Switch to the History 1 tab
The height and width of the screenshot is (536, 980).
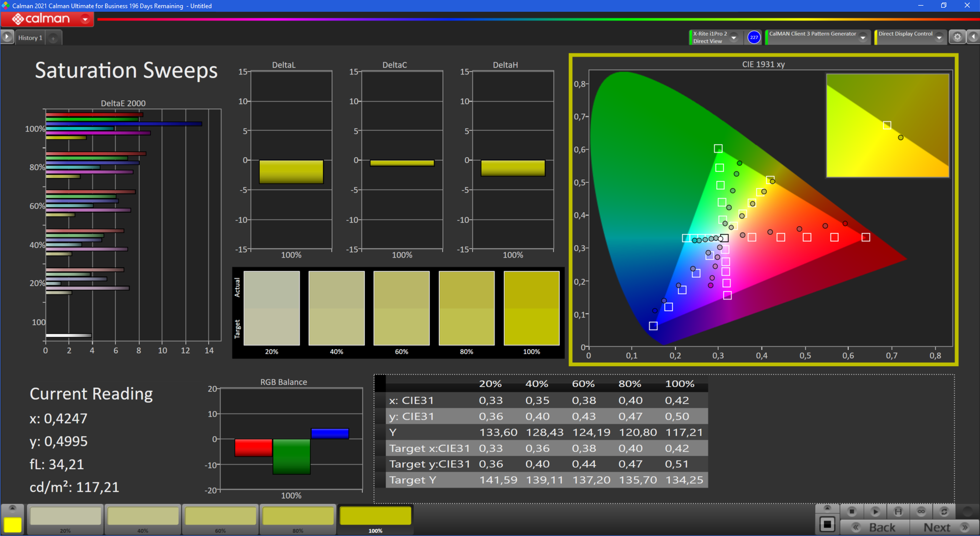point(30,38)
